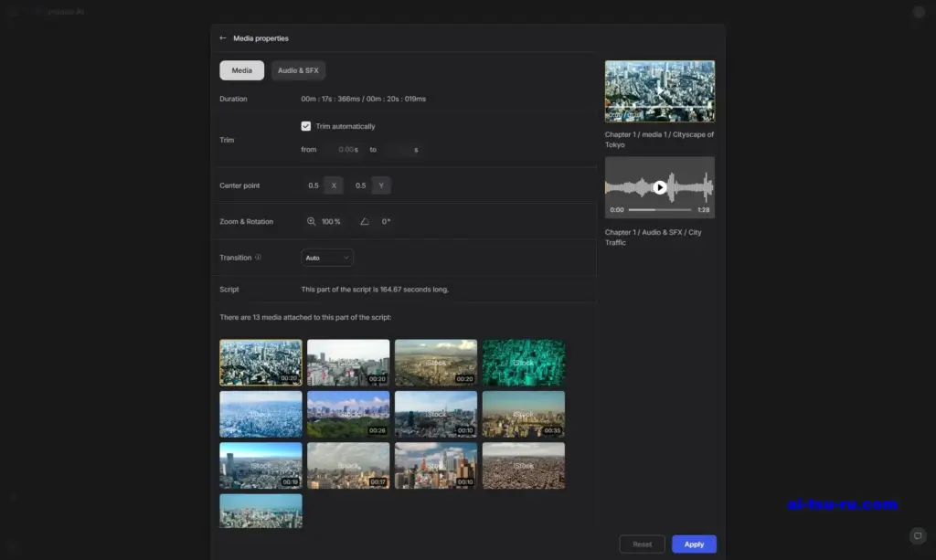Click the Transition info icon
Viewport: 936px width, 560px height.
[x=258, y=258]
